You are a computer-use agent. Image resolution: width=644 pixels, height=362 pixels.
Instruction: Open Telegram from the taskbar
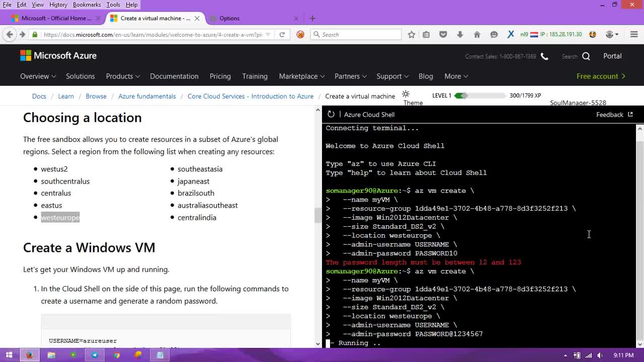(x=95, y=355)
